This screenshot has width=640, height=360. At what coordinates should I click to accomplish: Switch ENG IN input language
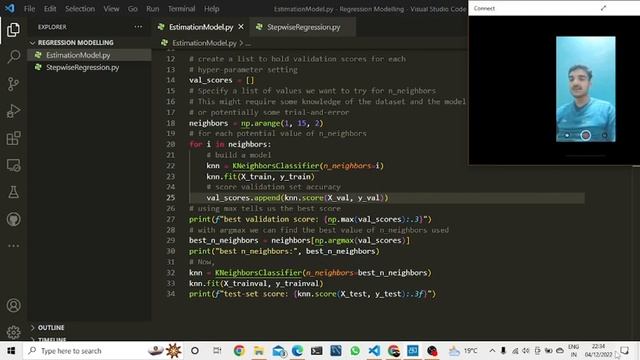click(573, 351)
